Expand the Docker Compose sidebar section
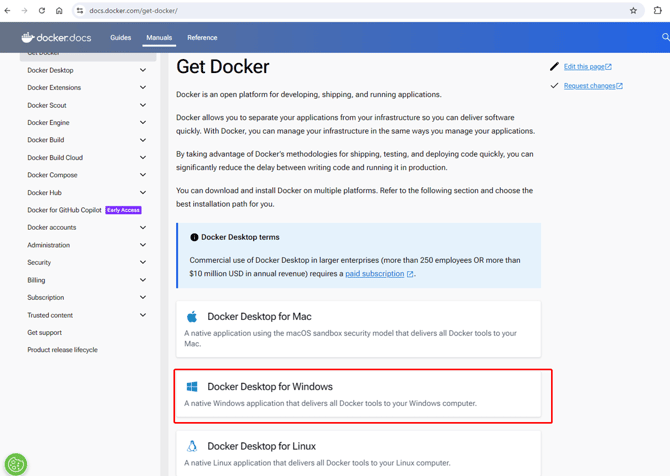 [x=143, y=175]
